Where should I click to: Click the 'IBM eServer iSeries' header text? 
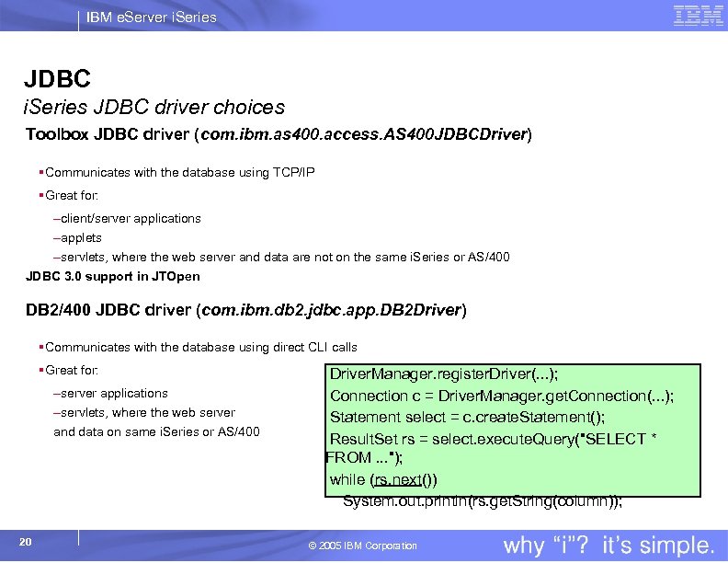click(152, 17)
